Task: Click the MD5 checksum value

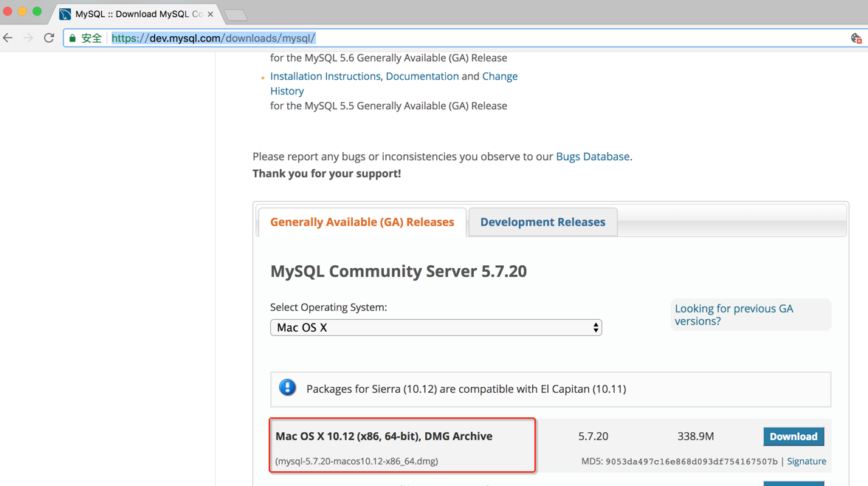Action: pos(692,461)
